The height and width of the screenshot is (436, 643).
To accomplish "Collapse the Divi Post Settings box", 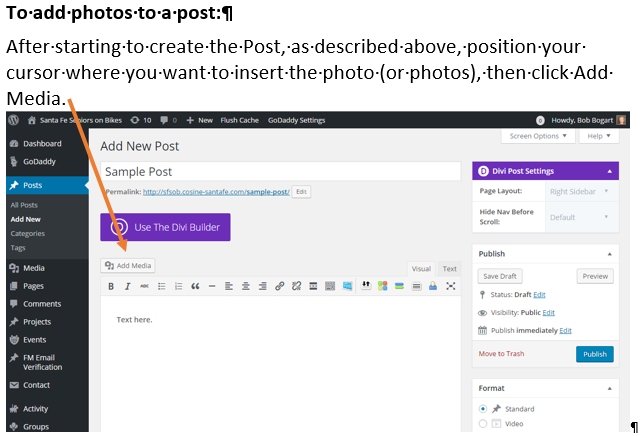I will point(610,171).
